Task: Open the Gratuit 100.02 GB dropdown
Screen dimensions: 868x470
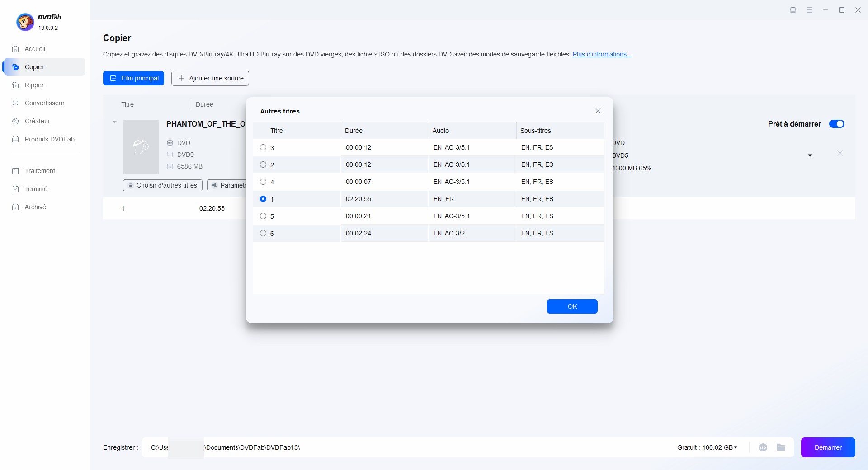Action: (x=736, y=447)
